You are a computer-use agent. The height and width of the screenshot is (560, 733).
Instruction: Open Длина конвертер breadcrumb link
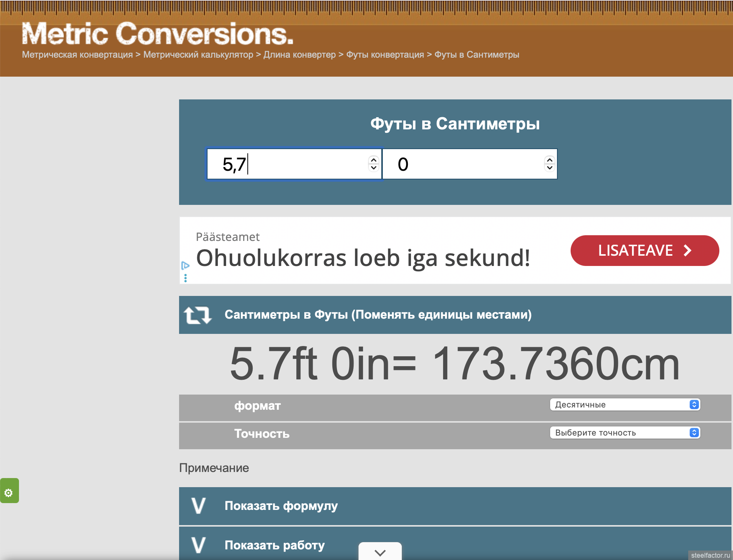[x=299, y=55]
